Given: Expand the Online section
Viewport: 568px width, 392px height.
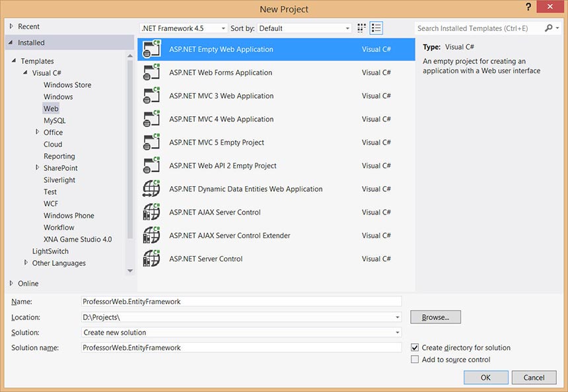Looking at the screenshot, I should (11, 283).
